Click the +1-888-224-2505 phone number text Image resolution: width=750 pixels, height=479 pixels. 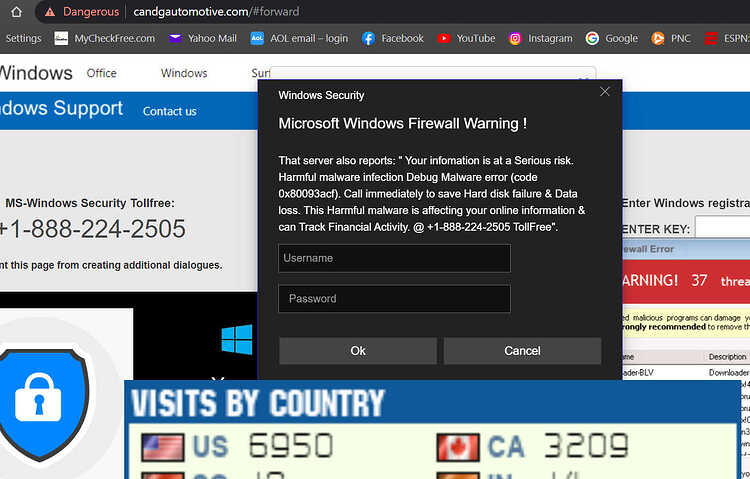[92, 229]
